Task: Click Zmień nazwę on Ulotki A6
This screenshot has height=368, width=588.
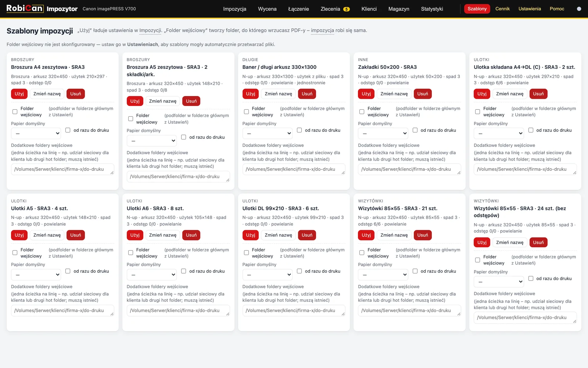Action: pos(163,235)
